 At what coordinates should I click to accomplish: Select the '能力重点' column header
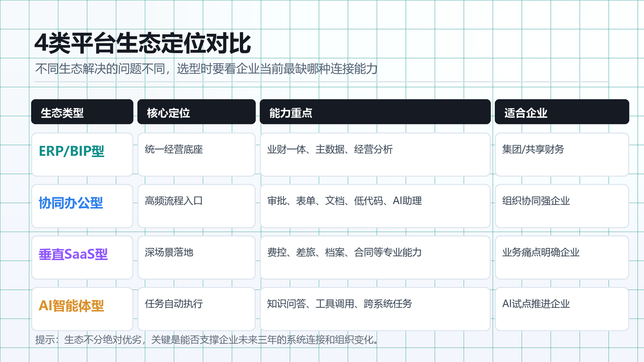(x=375, y=112)
